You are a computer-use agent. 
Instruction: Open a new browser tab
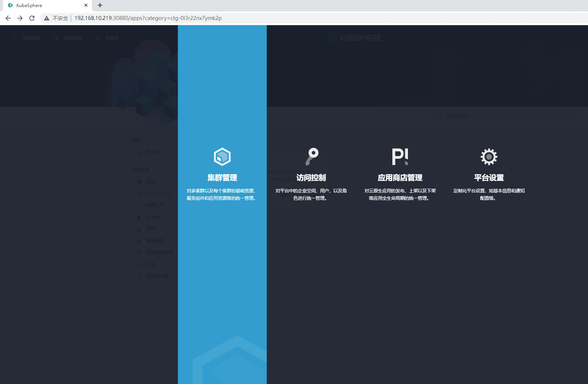tap(100, 5)
